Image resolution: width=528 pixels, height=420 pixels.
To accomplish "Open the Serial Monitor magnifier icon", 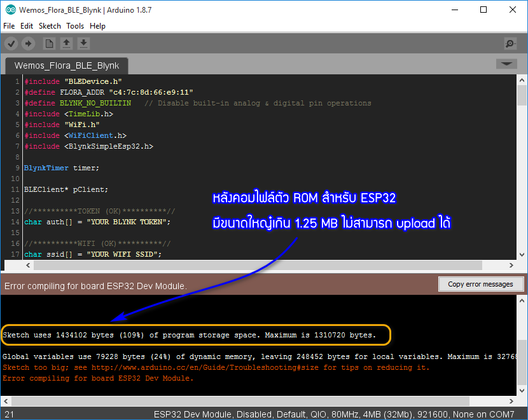I will tap(510, 43).
